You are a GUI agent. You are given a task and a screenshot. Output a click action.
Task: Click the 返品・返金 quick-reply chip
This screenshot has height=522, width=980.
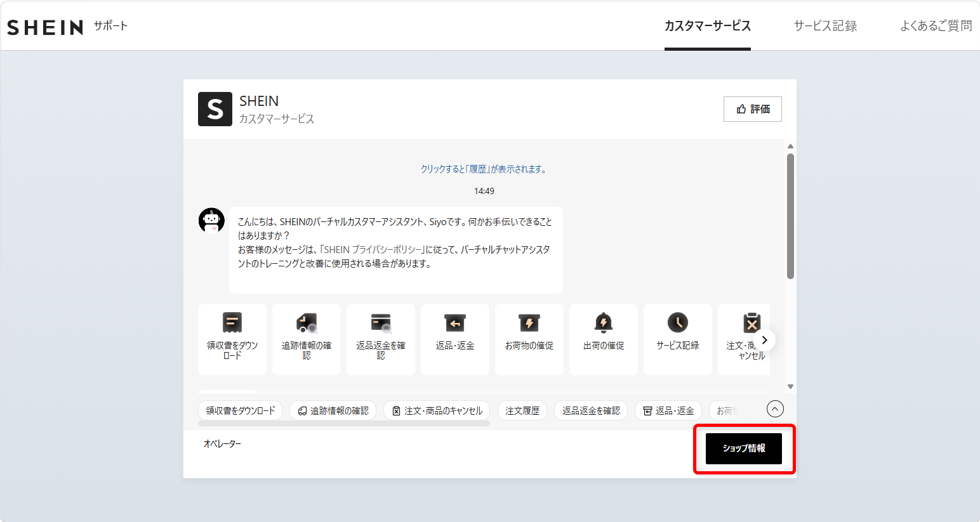click(668, 411)
